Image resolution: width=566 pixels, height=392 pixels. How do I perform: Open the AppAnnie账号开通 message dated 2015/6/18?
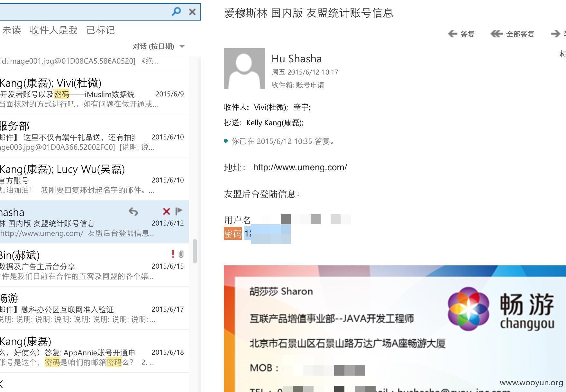pos(95,351)
